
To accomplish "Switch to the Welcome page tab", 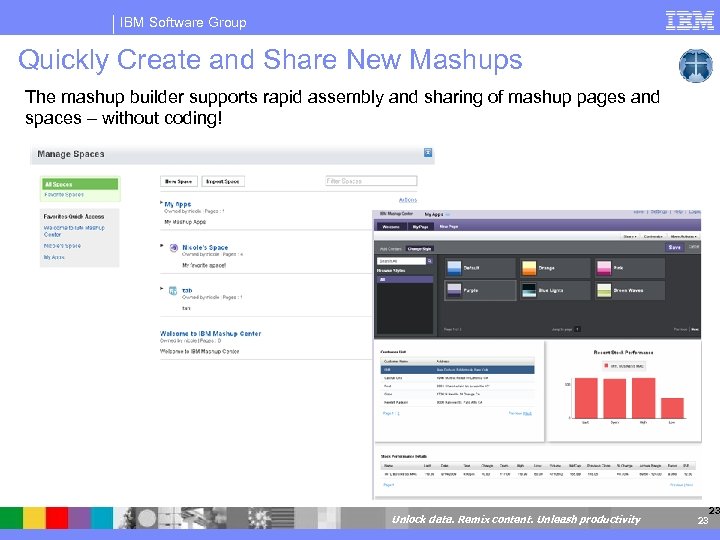I will click(391, 226).
